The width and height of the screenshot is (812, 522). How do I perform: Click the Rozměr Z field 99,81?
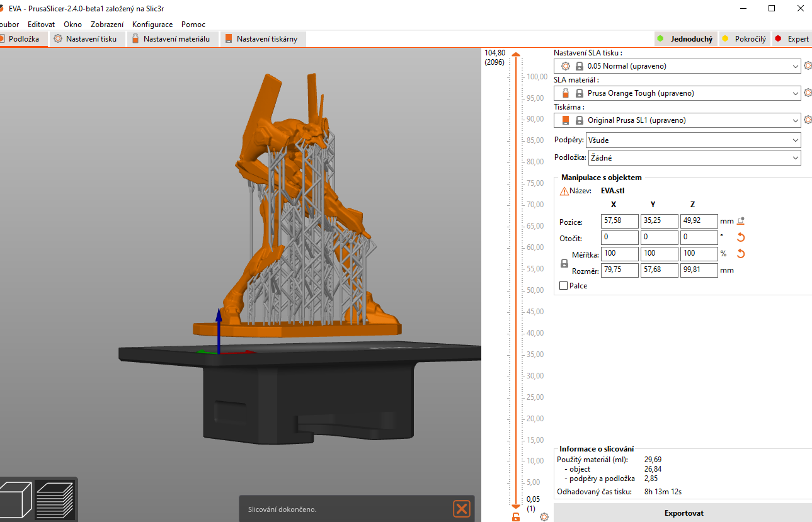[x=699, y=270]
